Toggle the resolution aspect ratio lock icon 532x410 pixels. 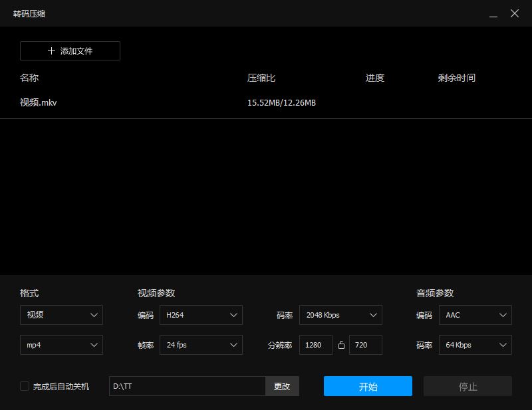click(341, 345)
